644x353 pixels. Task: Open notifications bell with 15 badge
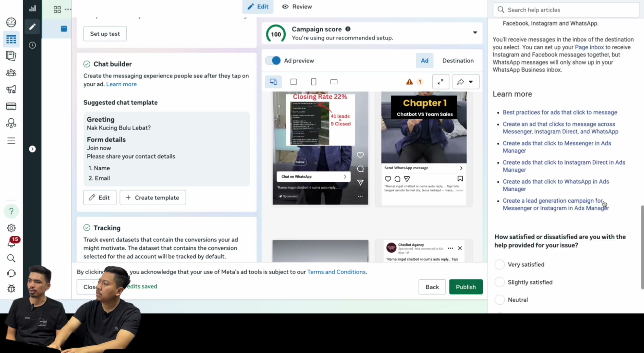[x=12, y=242]
